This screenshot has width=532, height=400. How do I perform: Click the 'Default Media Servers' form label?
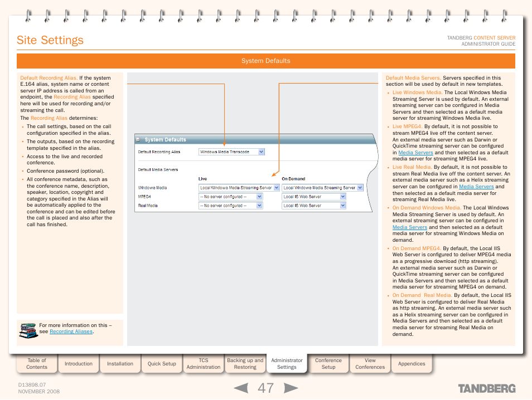click(158, 169)
